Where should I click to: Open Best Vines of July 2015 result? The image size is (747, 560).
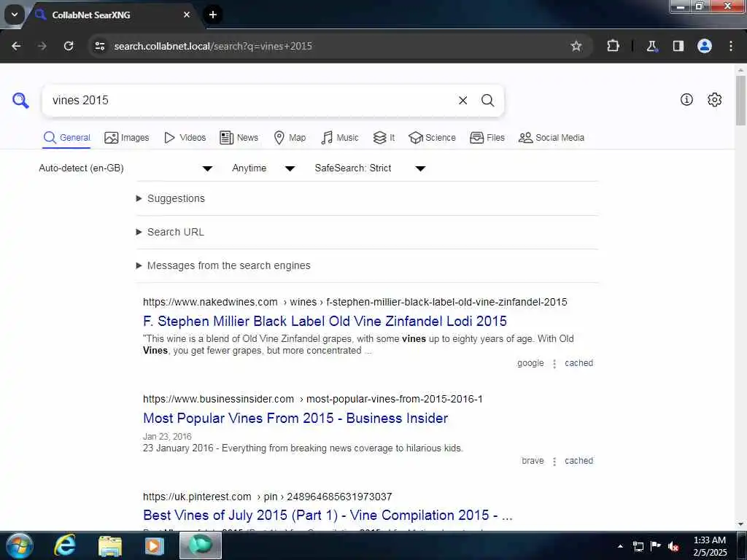[x=328, y=516]
